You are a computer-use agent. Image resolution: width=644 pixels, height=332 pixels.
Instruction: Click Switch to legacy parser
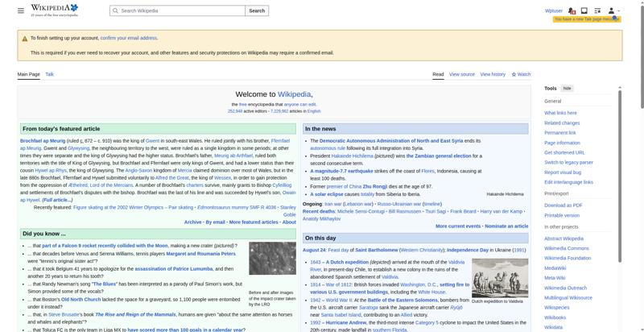[x=568, y=162]
